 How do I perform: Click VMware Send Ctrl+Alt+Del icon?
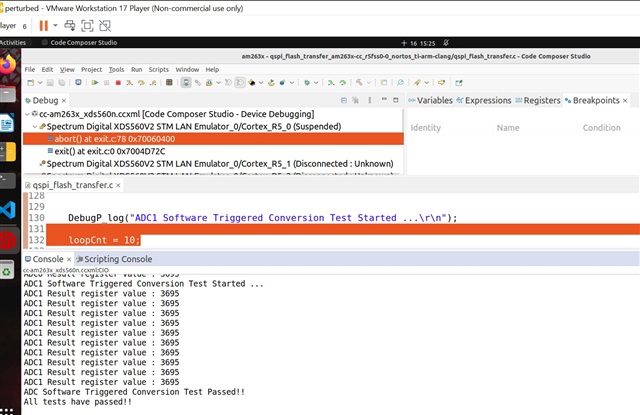coord(70,26)
